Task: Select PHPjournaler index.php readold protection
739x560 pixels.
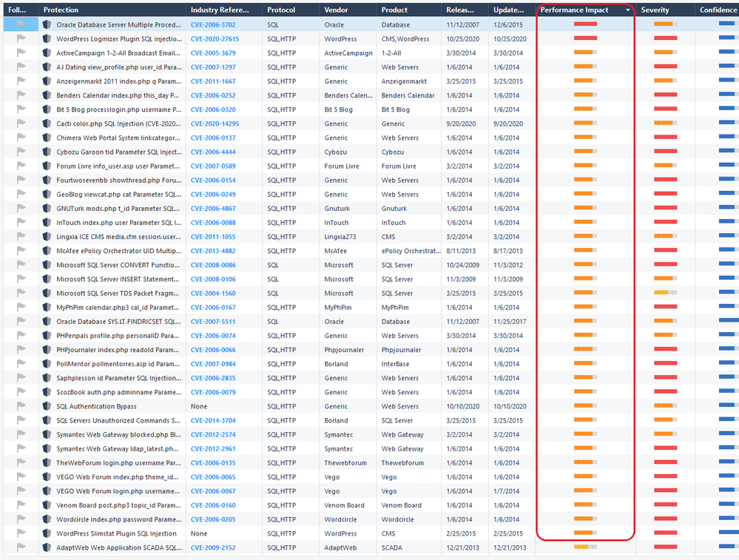Action: [x=118, y=350]
